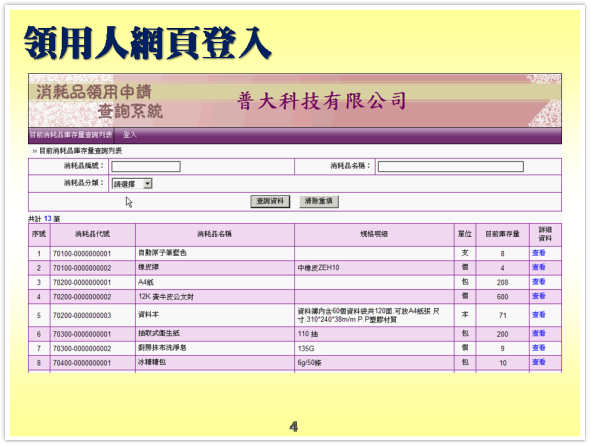Click the 清除重填 button
The width and height of the screenshot is (590, 445).
point(319,201)
